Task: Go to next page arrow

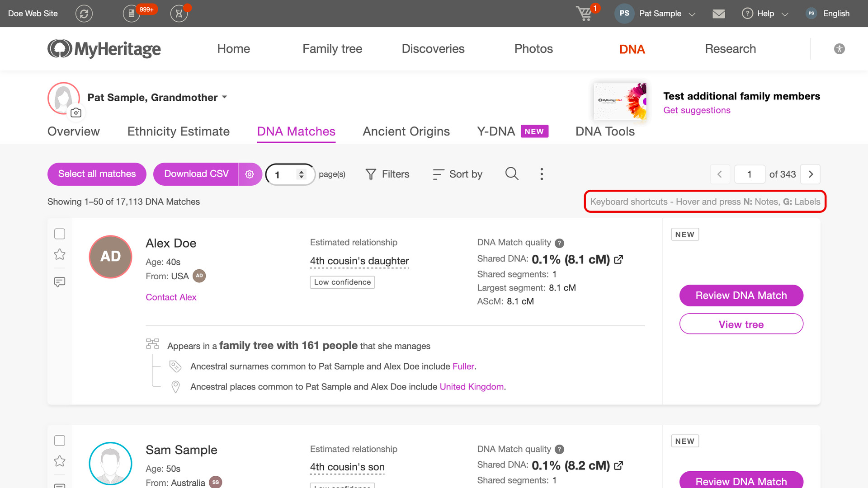Action: 811,174
